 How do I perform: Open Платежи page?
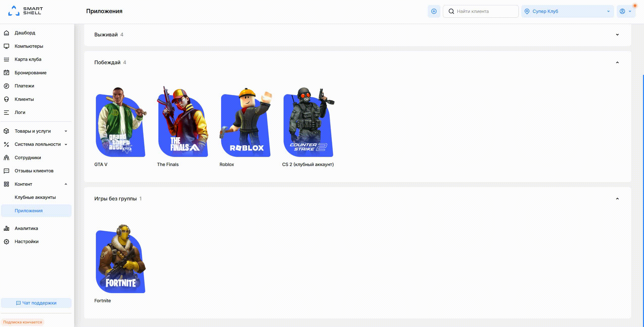tap(24, 86)
